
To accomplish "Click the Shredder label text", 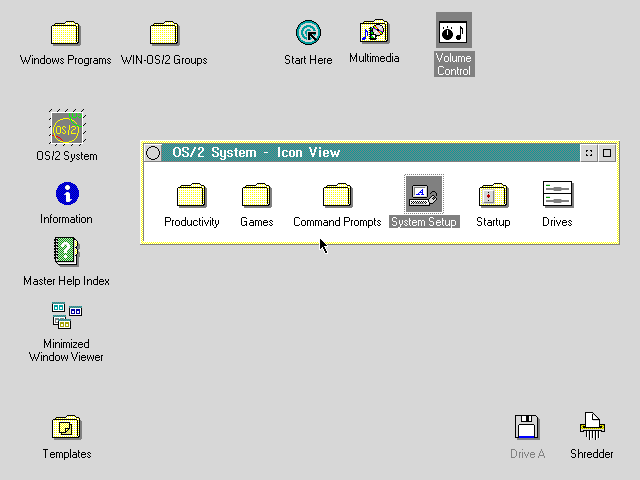I will pyautogui.click(x=592, y=454).
